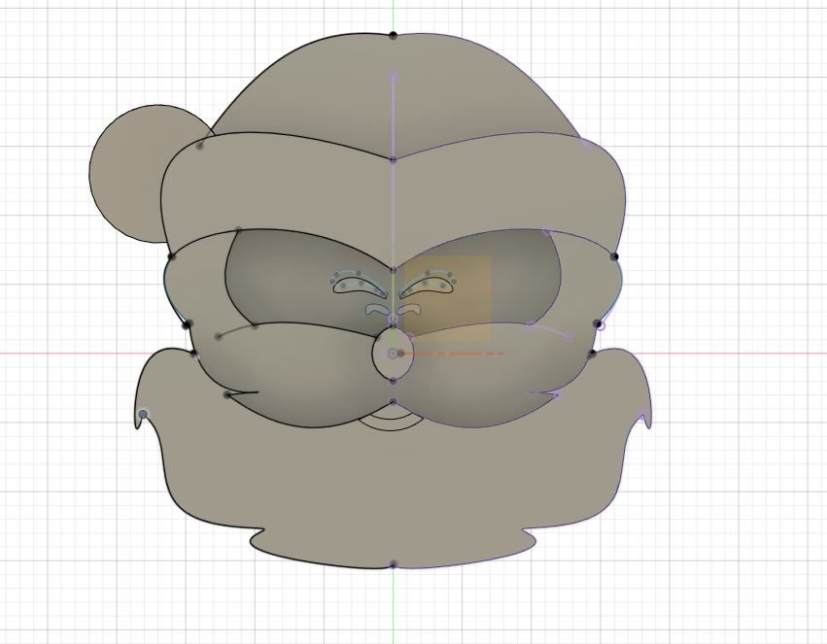
Task: Click the anchor node atop the hat
Action: (x=393, y=36)
